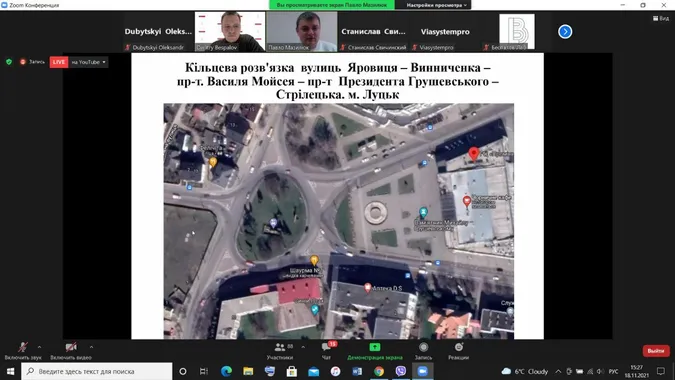Click the purple marker in roundabout center
The height and width of the screenshot is (380, 675).
coord(273,223)
